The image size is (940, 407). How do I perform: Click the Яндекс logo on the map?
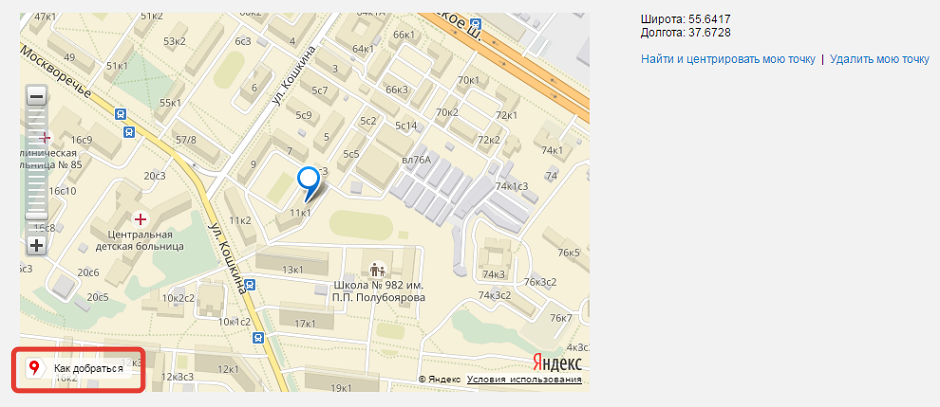[557, 363]
